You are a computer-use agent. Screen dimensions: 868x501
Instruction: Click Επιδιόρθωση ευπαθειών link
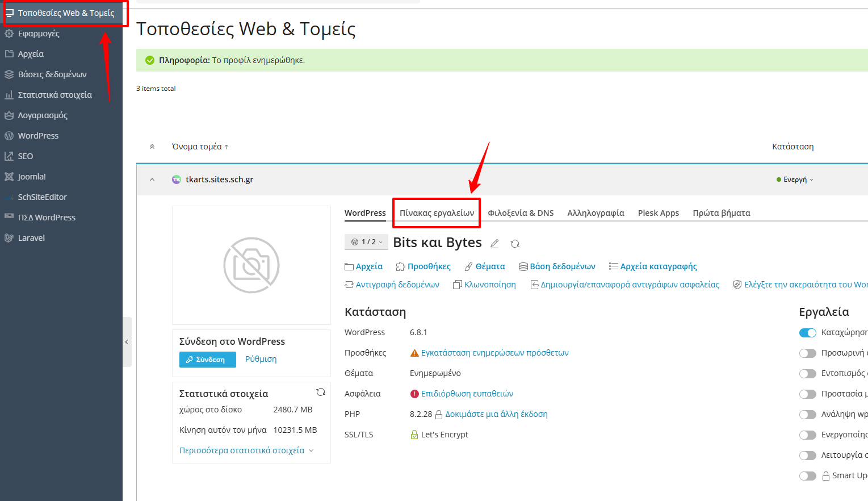467,394
